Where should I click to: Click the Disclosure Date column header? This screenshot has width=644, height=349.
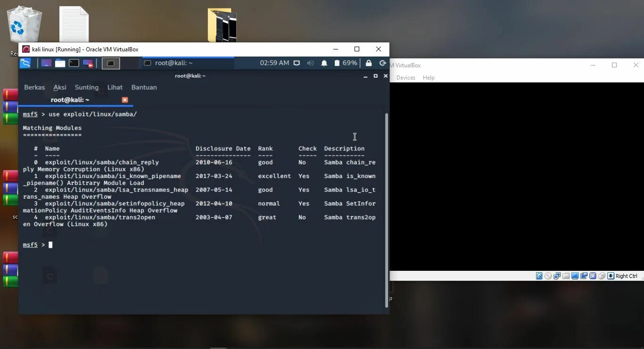tap(223, 148)
